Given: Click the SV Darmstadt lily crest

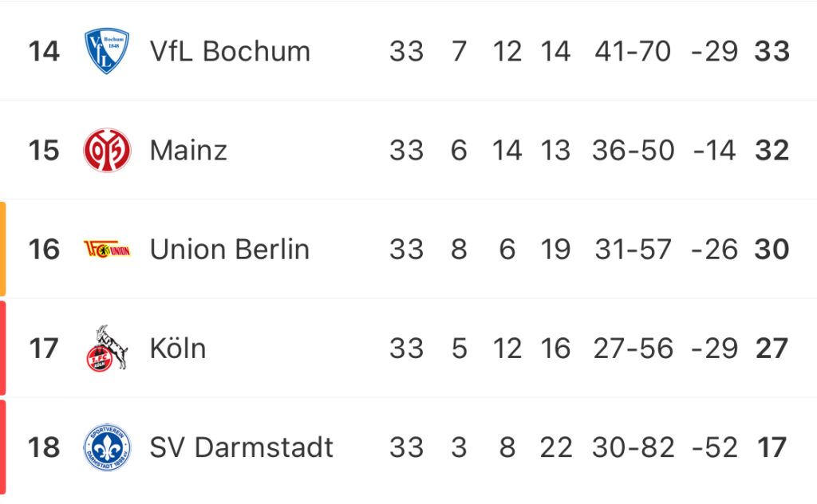Looking at the screenshot, I should click(107, 447).
